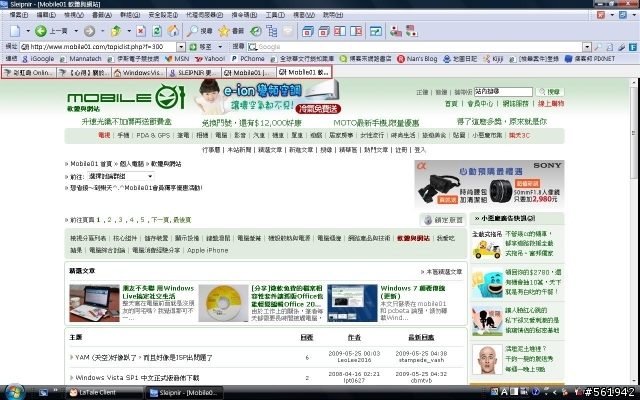Image resolution: width=640 pixels, height=400 pixels.
Task: Click the tile windows horizontally icon
Action: tap(340, 31)
